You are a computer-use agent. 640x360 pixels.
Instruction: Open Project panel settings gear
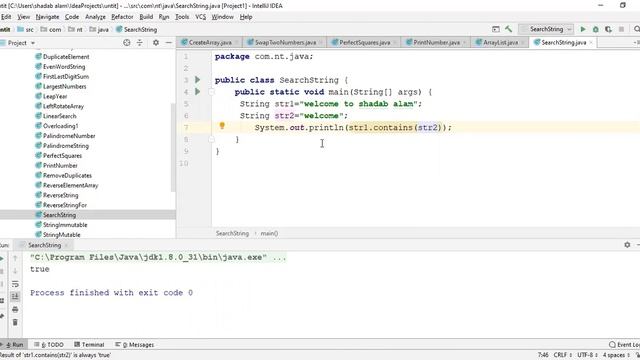(x=156, y=42)
